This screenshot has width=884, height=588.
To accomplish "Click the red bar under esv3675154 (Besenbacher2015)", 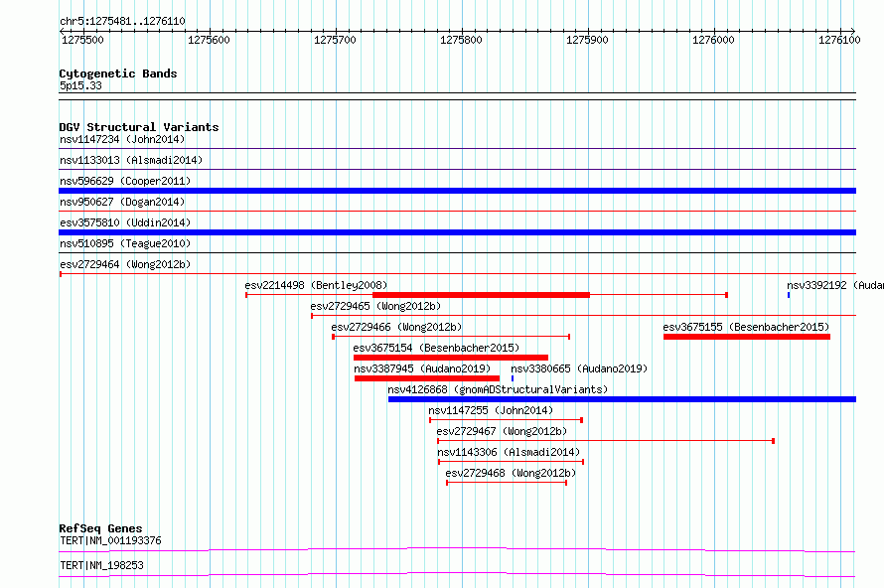I will tap(451, 358).
